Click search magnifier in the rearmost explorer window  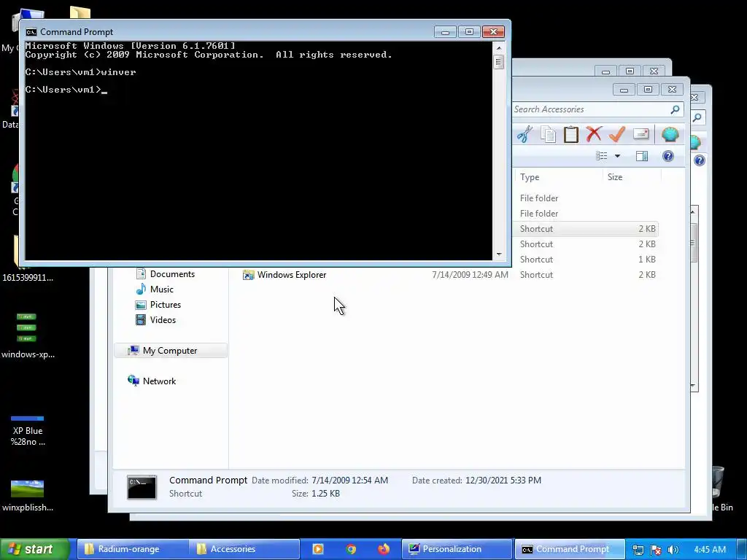point(697,117)
